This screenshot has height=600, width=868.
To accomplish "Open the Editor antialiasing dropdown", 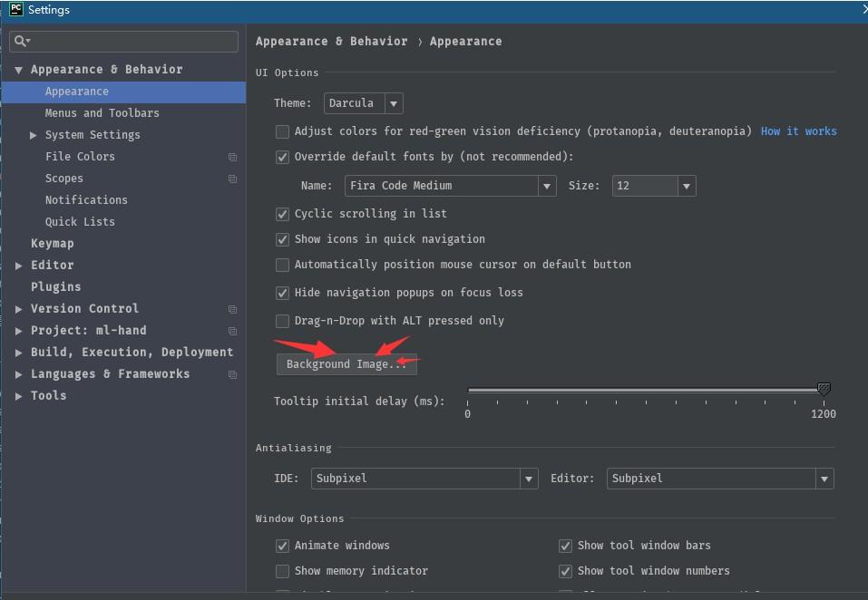I will [720, 479].
